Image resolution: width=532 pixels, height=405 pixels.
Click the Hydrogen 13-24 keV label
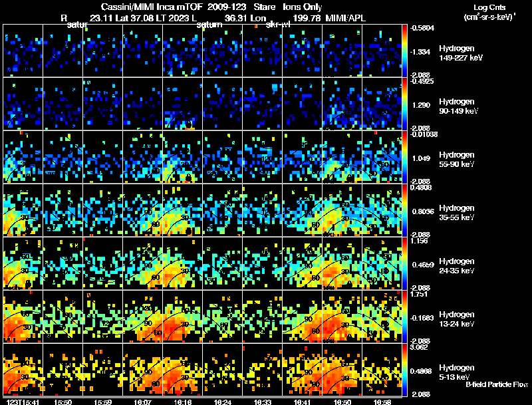[x=457, y=319]
